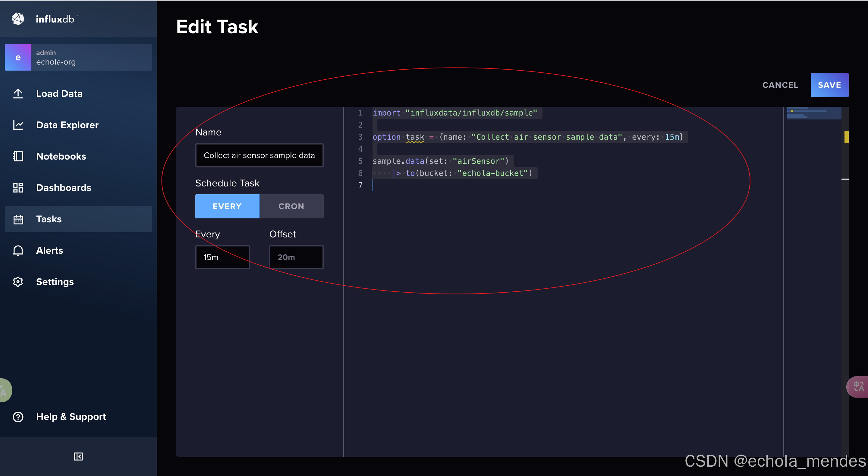The width and height of the screenshot is (868, 476).
Task: Switch schedule to CRON
Action: 291,206
